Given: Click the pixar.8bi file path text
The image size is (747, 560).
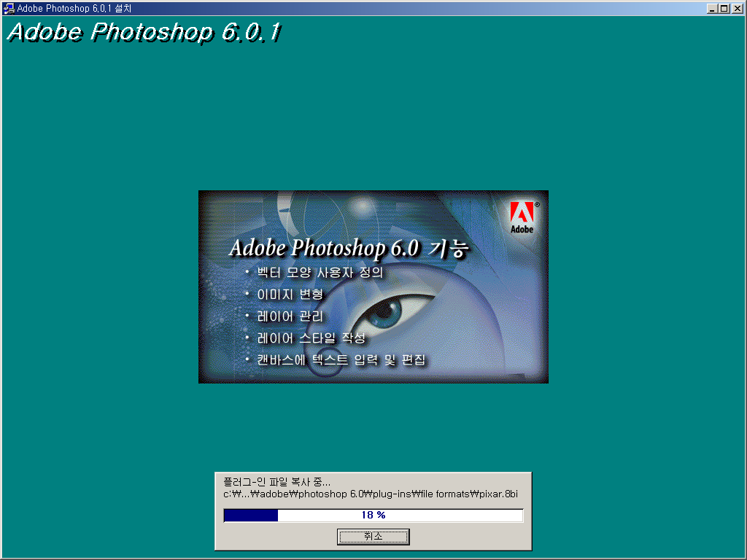Looking at the screenshot, I should coord(371,494).
